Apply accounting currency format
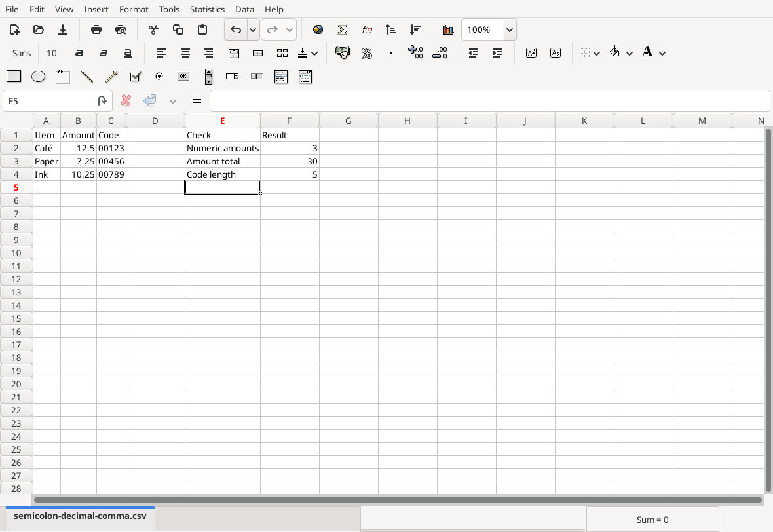This screenshot has height=532, width=773. coord(342,53)
